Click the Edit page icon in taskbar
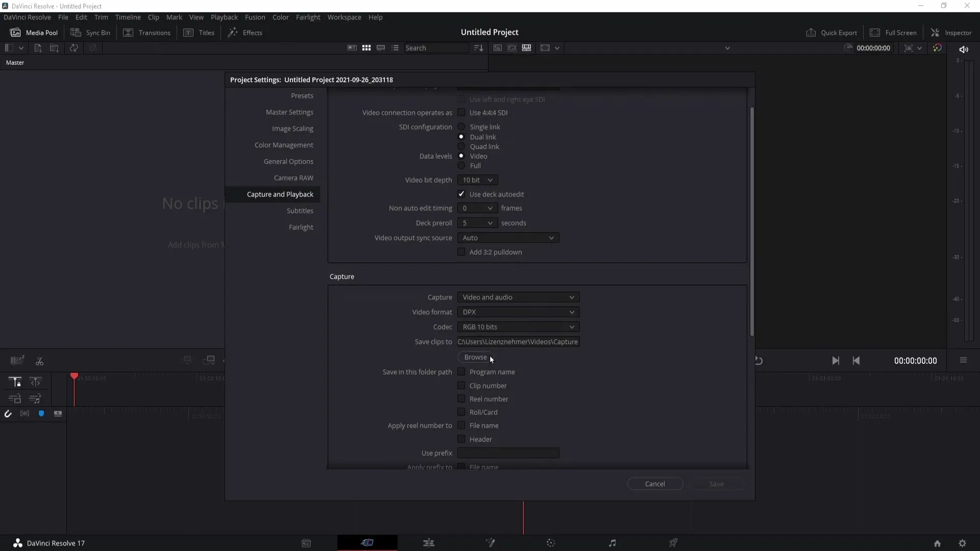 tap(429, 543)
